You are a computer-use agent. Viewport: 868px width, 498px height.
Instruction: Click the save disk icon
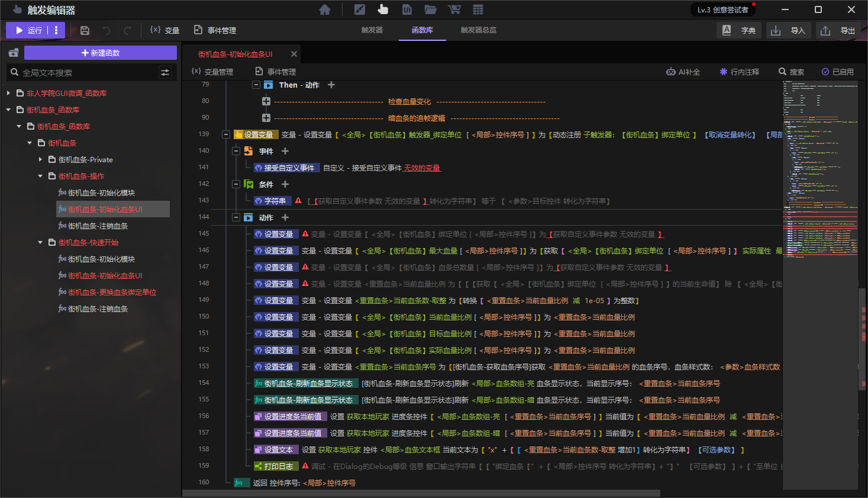(85, 30)
